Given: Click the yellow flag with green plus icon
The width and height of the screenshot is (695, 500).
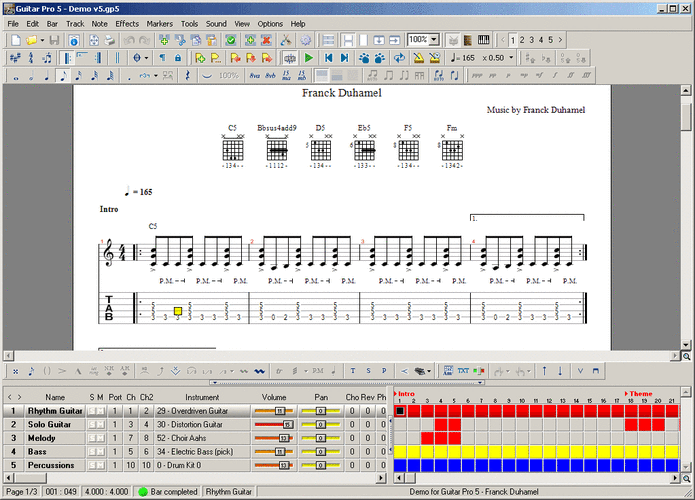Looking at the screenshot, I should [200, 58].
